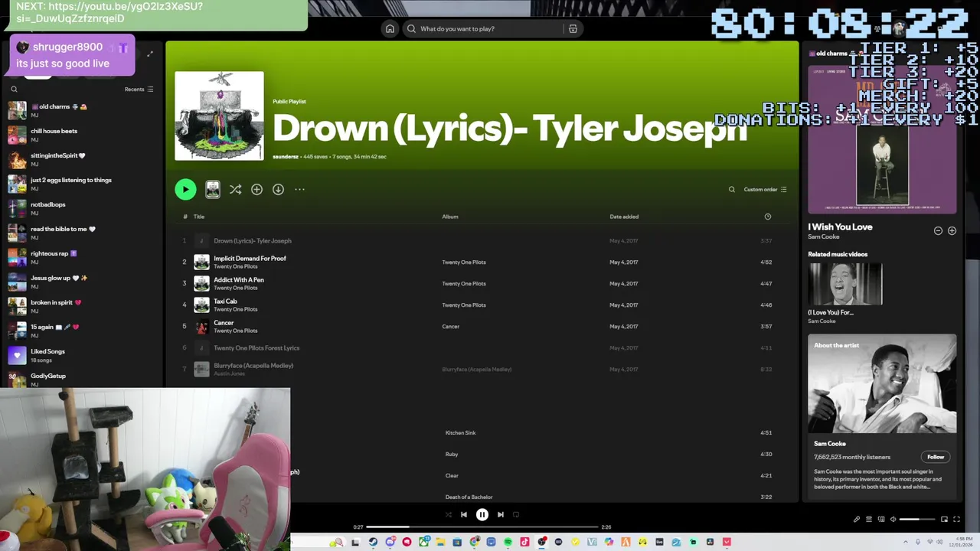
Task: Open the Custom order sort dropdown
Action: (765, 189)
